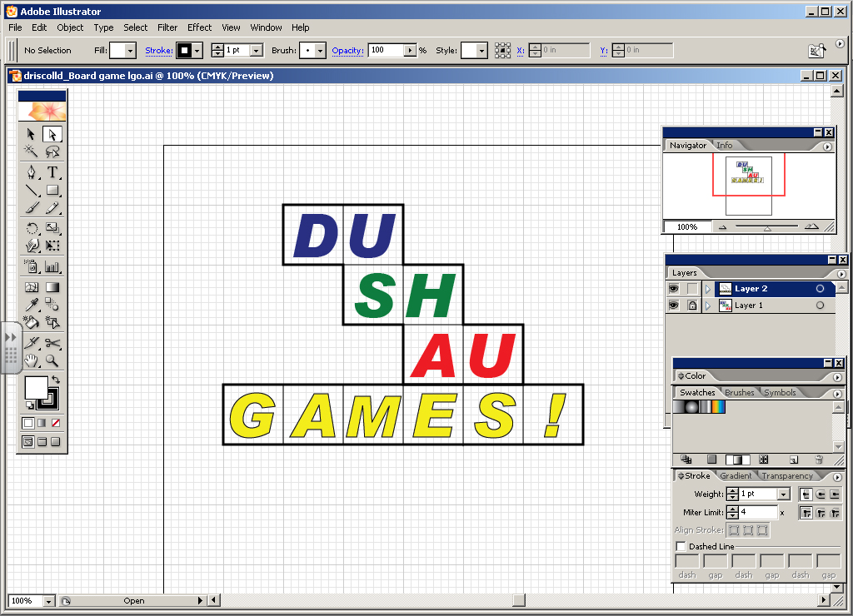
Task: Enable the Dashed Line checkbox
Action: point(681,546)
